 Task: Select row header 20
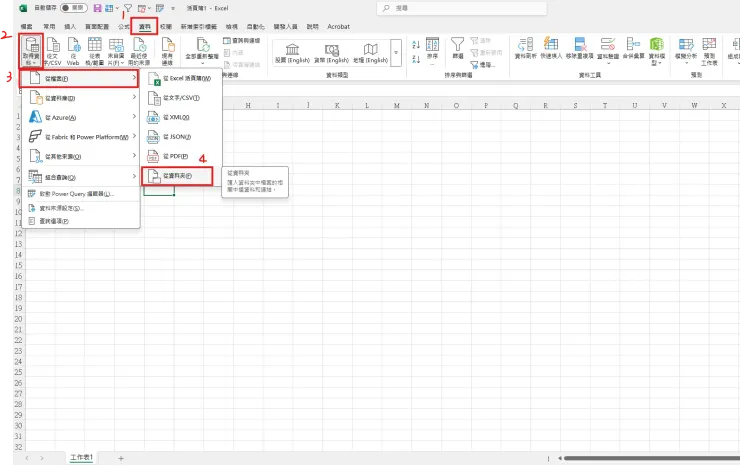tap(18, 319)
